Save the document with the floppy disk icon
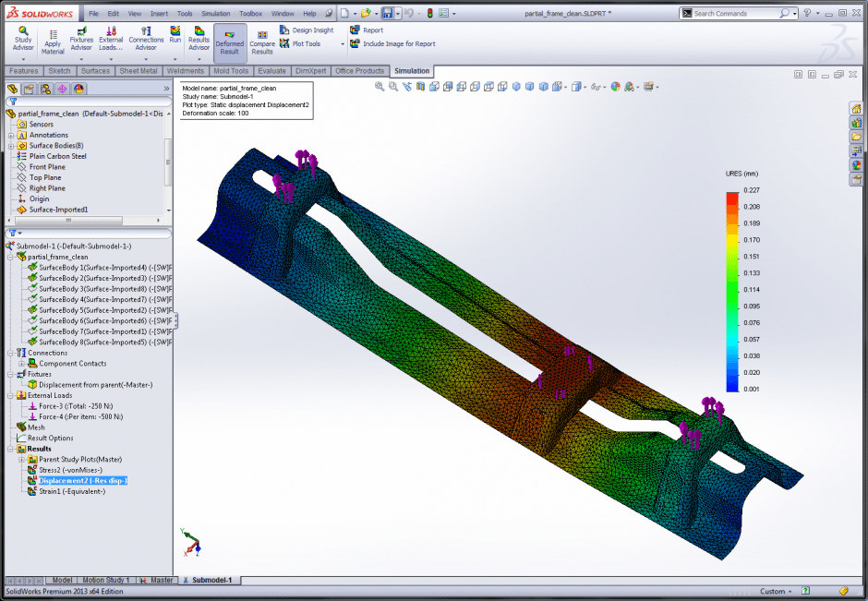The width and height of the screenshot is (868, 601). coord(388,14)
